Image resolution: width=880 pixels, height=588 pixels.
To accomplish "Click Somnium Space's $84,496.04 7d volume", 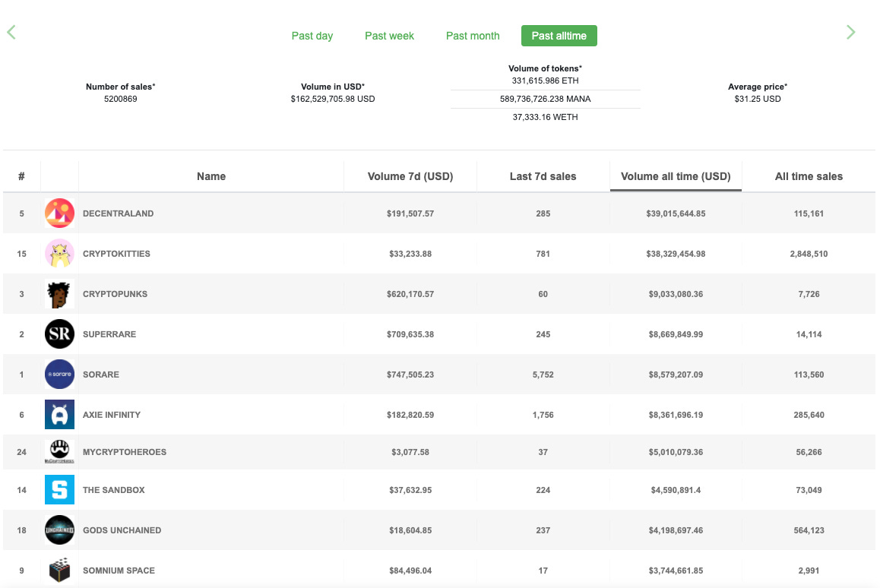I will click(x=410, y=571).
